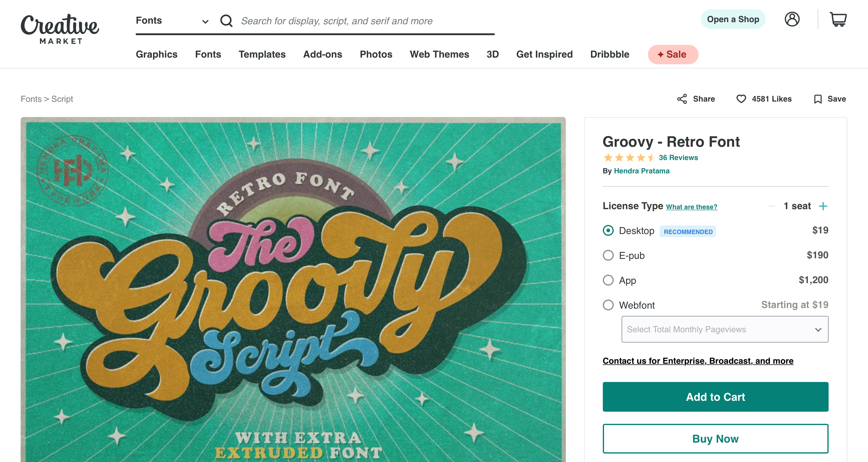Browse the Sale section
This screenshot has height=462, width=868.
click(673, 54)
